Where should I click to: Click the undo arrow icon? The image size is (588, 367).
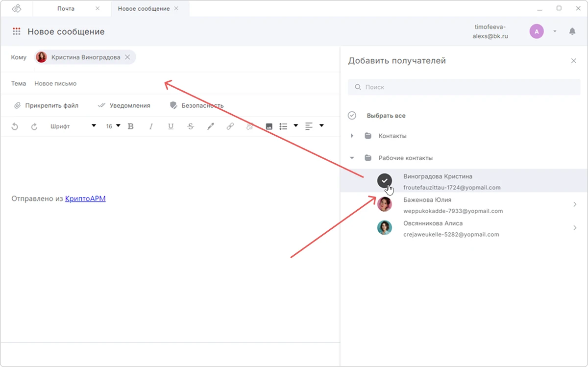click(x=15, y=126)
